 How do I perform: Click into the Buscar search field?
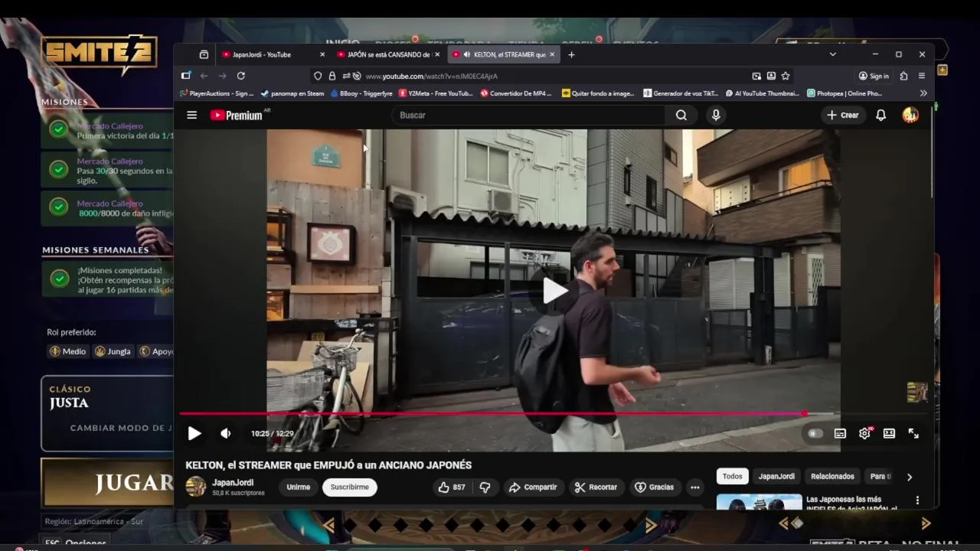tap(528, 115)
